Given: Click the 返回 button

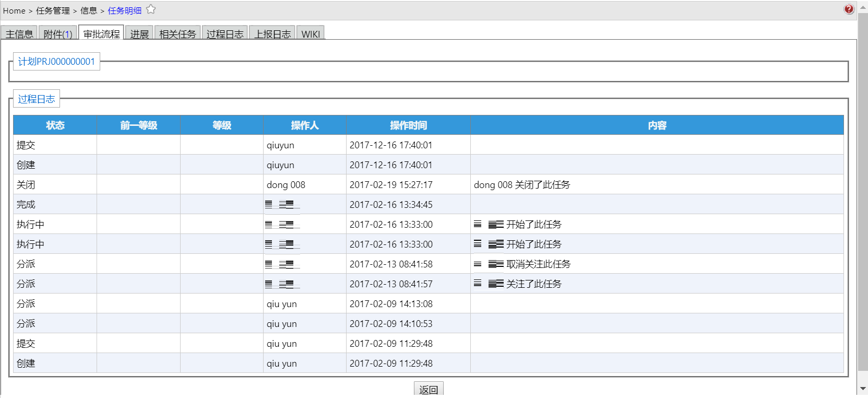Looking at the screenshot, I should click(x=429, y=389).
